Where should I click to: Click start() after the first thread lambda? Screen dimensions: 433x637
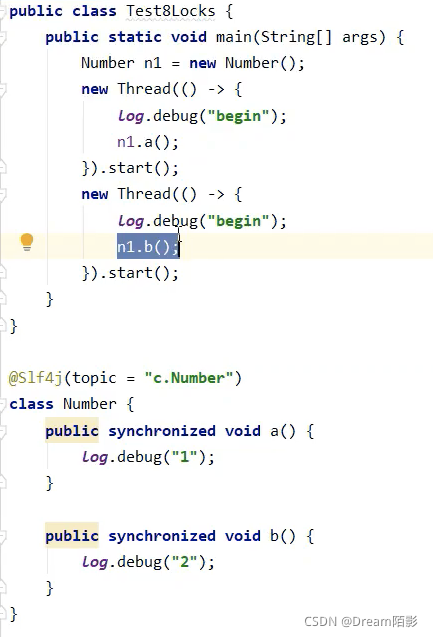pos(139,168)
